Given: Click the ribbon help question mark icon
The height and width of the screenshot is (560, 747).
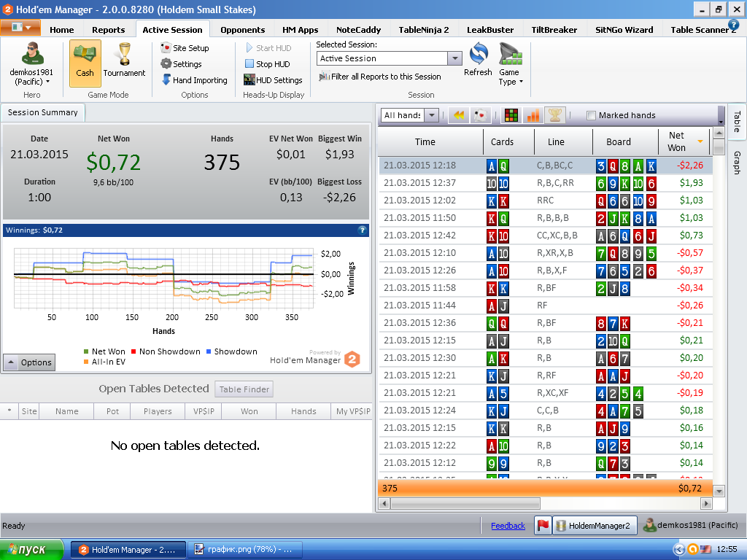Looking at the screenshot, I should [x=733, y=26].
